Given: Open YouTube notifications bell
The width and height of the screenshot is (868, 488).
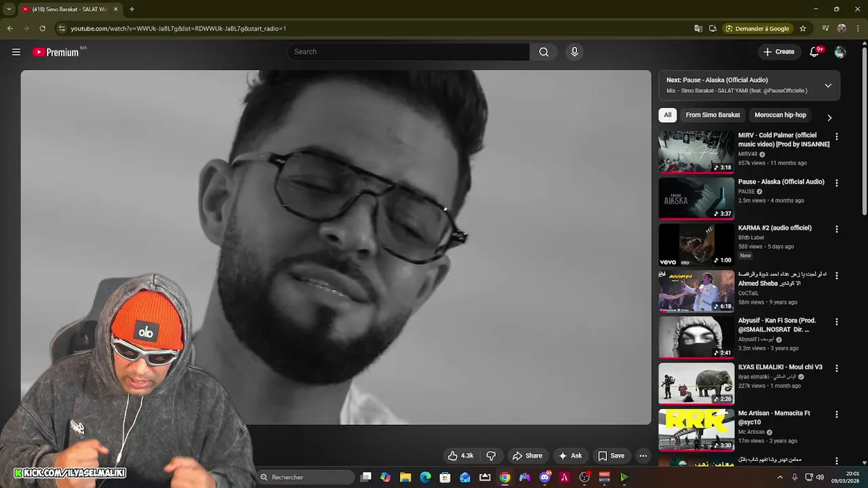Looking at the screenshot, I should 815,52.
